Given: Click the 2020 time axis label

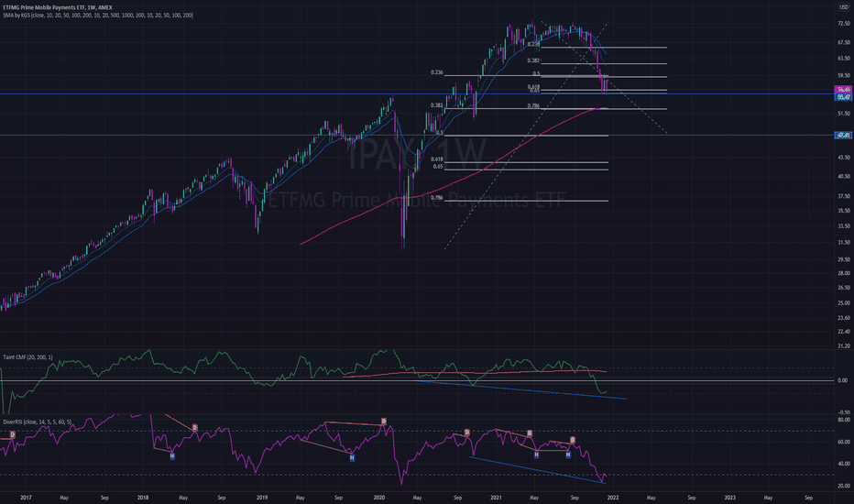Looking at the screenshot, I should point(379,498).
